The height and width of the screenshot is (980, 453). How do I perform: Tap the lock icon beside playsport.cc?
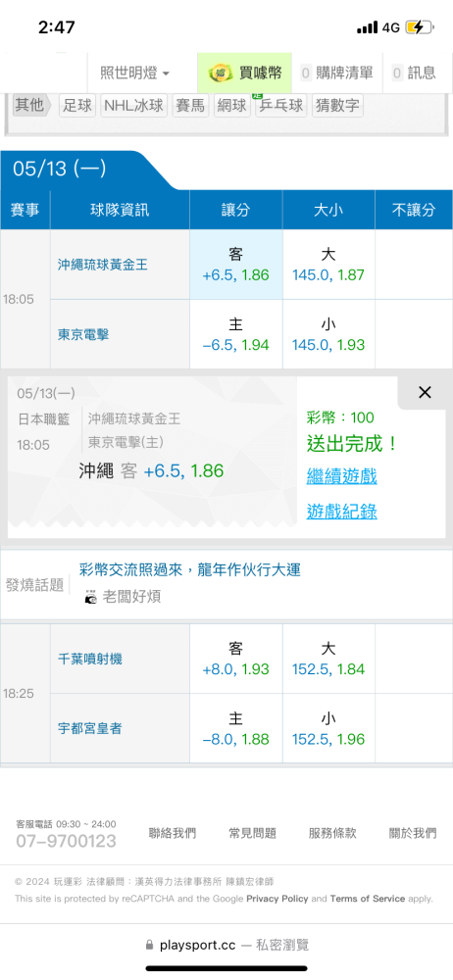click(x=149, y=945)
